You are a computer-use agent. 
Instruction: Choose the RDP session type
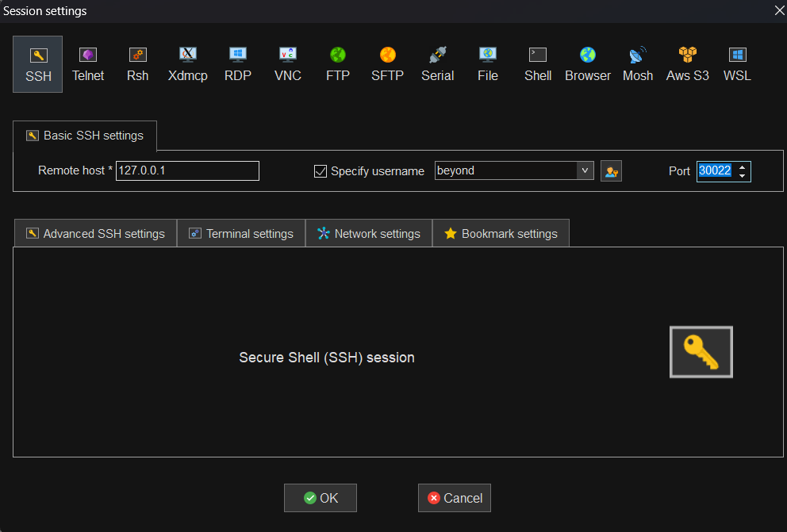(x=237, y=64)
